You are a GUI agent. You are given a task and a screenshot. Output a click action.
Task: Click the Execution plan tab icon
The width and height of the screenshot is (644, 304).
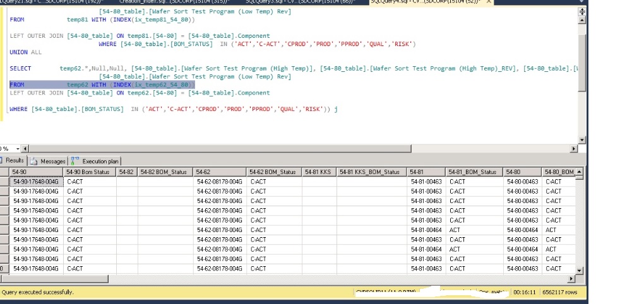tap(75, 161)
